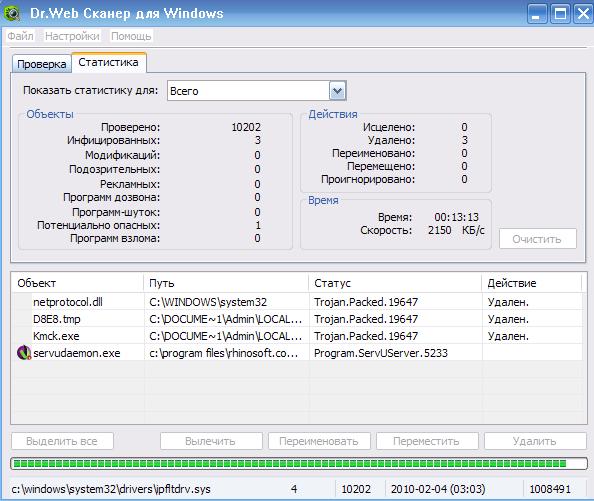Viewport: 594px width, 501px height.
Task: Click the Всего combo box field
Action: [256, 91]
